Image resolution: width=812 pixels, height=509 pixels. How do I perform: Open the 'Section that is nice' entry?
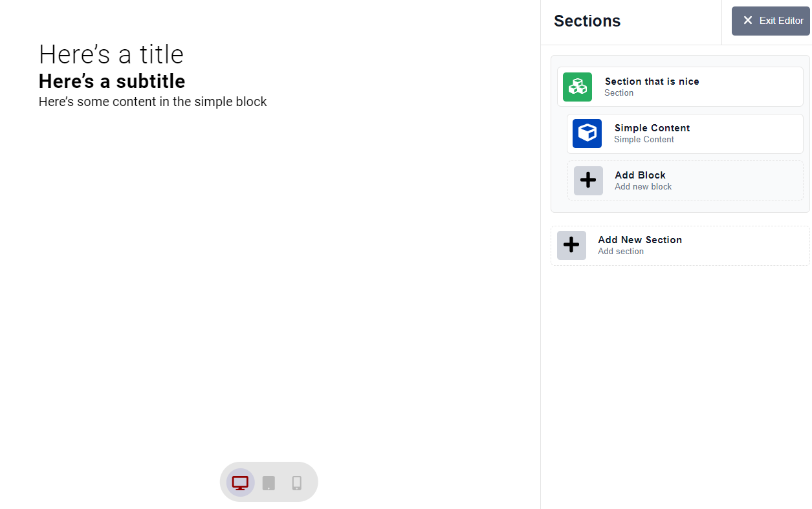(x=652, y=86)
